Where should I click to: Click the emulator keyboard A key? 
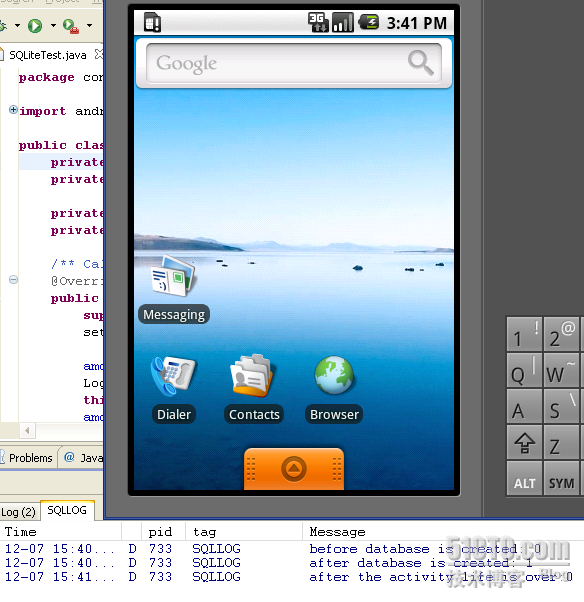[524, 406]
